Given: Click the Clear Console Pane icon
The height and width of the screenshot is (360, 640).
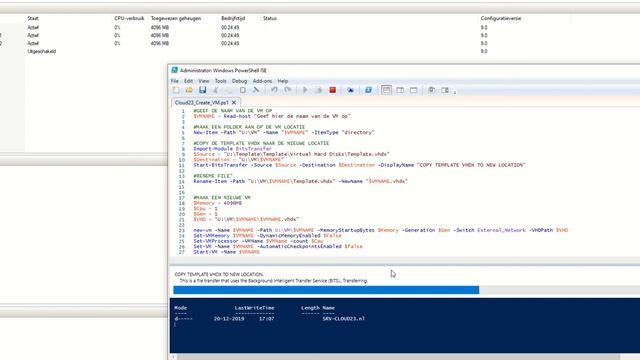Looking at the screenshot, I should tap(256, 90).
